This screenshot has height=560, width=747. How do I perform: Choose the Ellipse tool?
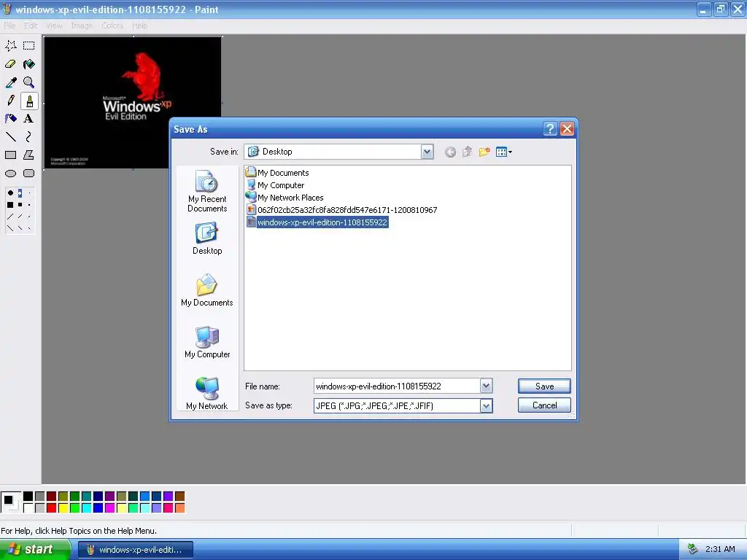[10, 174]
